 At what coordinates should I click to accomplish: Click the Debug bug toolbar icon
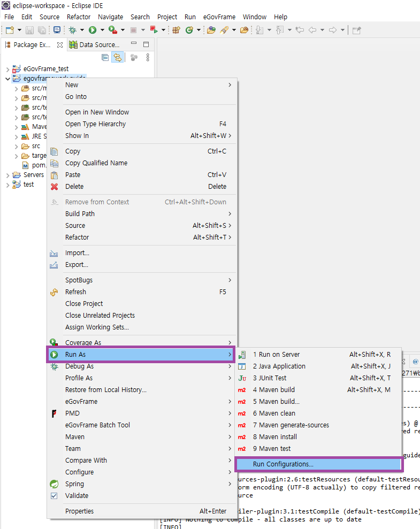point(73,30)
